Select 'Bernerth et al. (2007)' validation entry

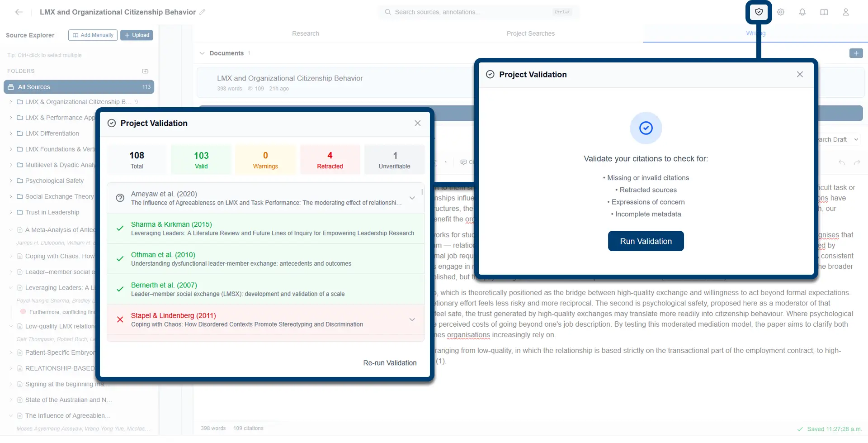[265, 289]
